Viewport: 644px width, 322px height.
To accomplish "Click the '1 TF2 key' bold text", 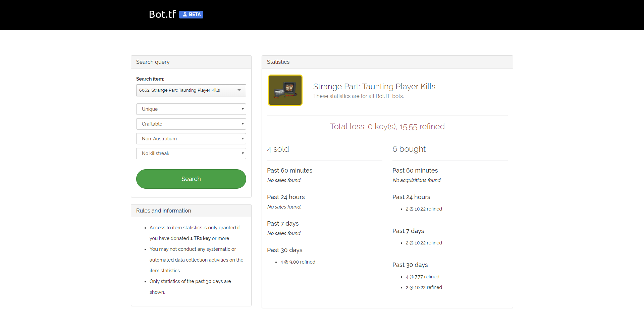I will click(x=200, y=238).
